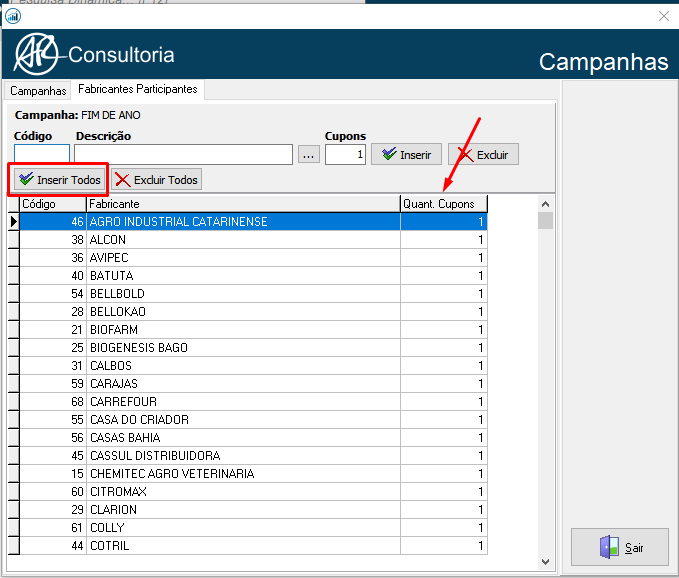Open the Fabricantes Participantes tab
Screen dimensions: 679x578
(x=138, y=89)
